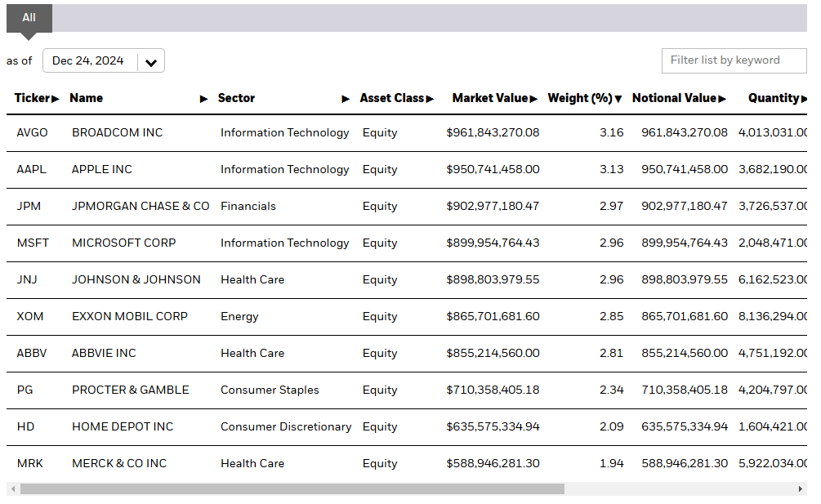Screen dimensions: 821x504
Task: Click market value $902,977,180.47
Action: [x=493, y=206]
